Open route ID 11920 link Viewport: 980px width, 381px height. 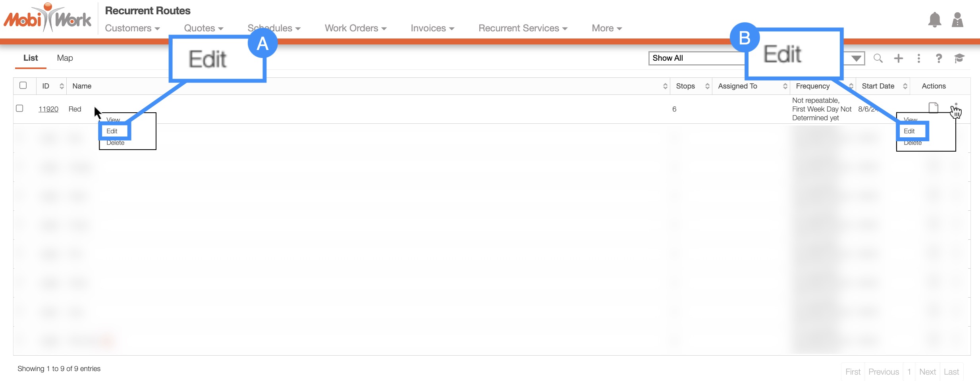[x=48, y=109]
